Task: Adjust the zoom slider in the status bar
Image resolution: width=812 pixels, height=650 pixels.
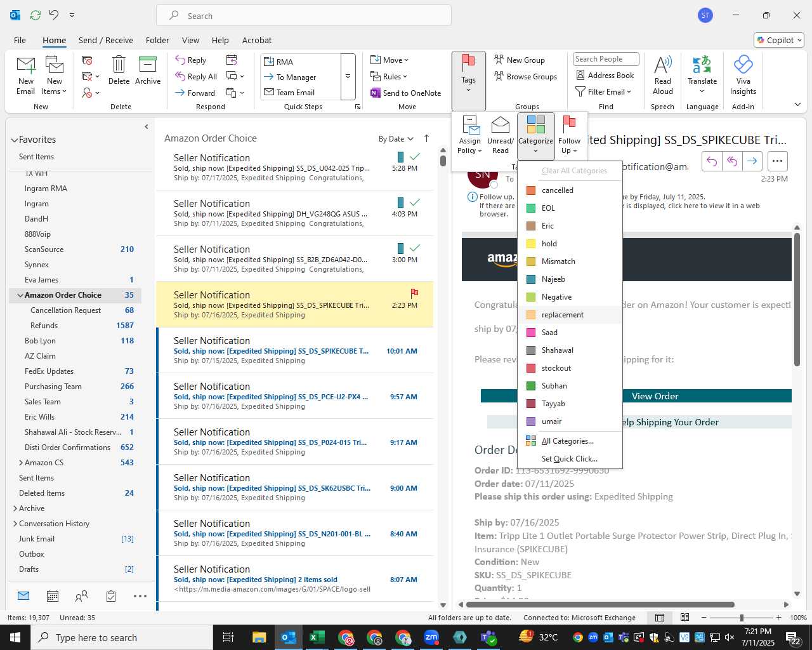Action: 741,618
